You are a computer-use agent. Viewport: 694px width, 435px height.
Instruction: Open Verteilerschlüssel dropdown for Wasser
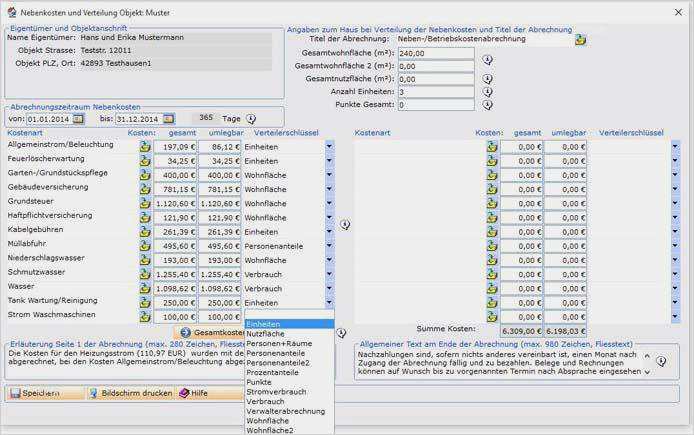click(x=329, y=288)
